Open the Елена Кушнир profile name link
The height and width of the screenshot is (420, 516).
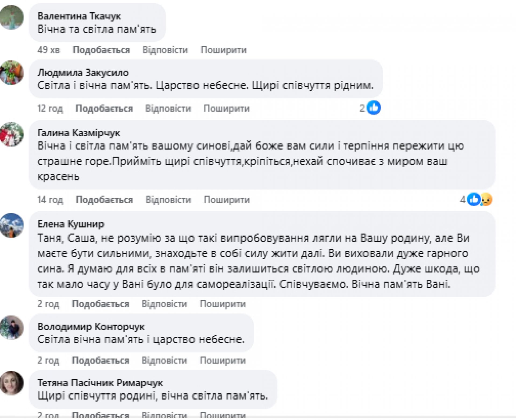tap(71, 224)
